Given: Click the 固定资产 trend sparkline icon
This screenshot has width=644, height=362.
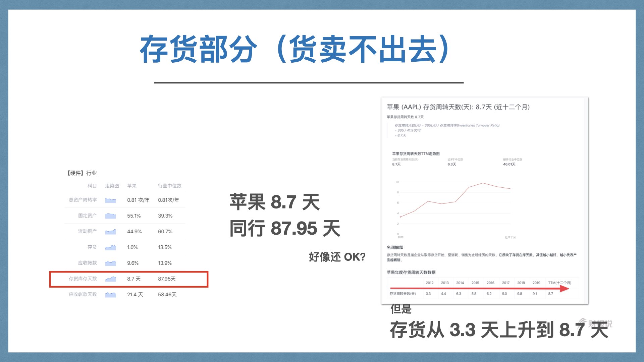Looking at the screenshot, I should [110, 216].
